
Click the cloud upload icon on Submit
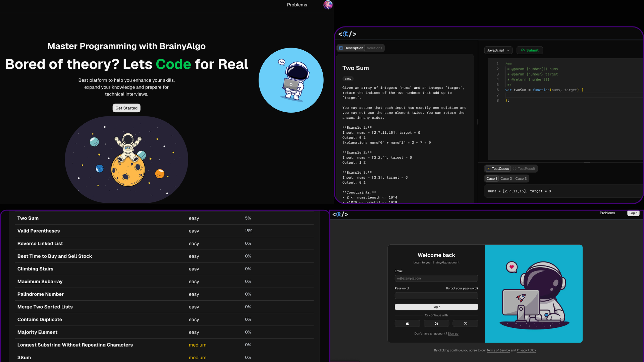pyautogui.click(x=523, y=50)
